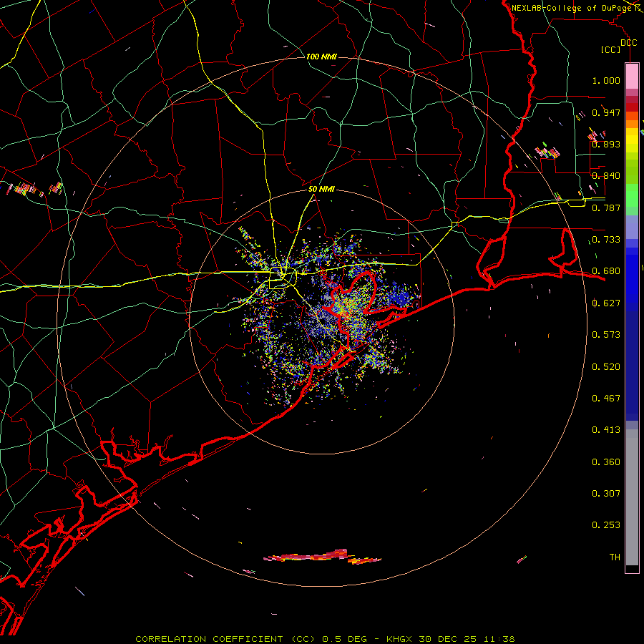The height and width of the screenshot is (644, 644).
Task: Select the 0.413 scale value
Action: tap(606, 430)
